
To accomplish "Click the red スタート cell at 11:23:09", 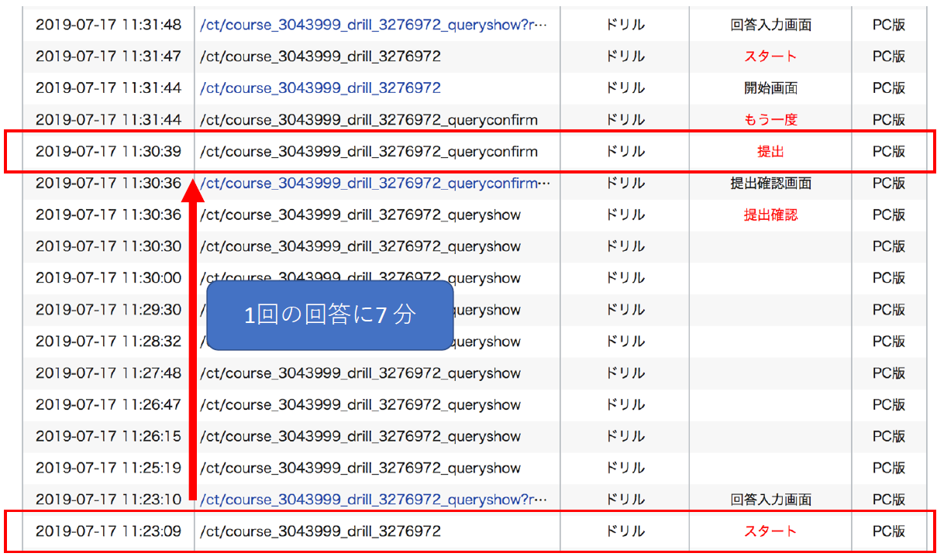I will click(770, 531).
